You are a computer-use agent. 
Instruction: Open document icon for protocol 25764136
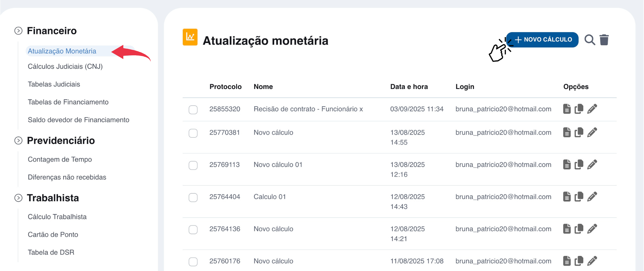567,229
